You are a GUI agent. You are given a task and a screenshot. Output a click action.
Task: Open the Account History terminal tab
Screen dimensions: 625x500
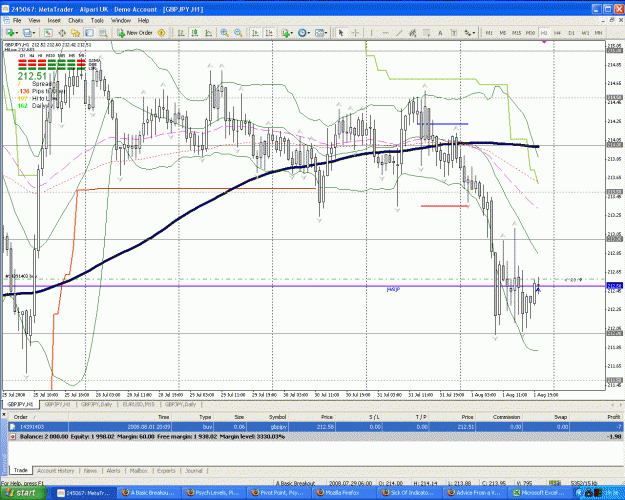point(56,470)
